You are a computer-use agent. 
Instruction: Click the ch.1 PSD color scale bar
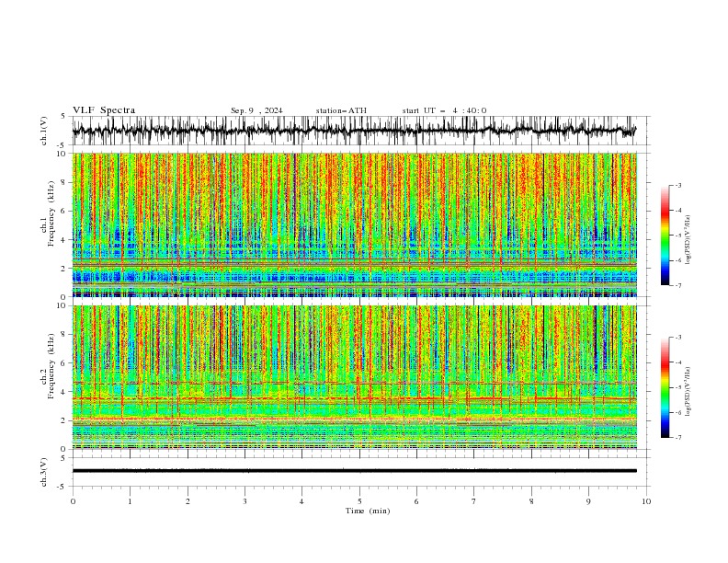tap(665, 236)
